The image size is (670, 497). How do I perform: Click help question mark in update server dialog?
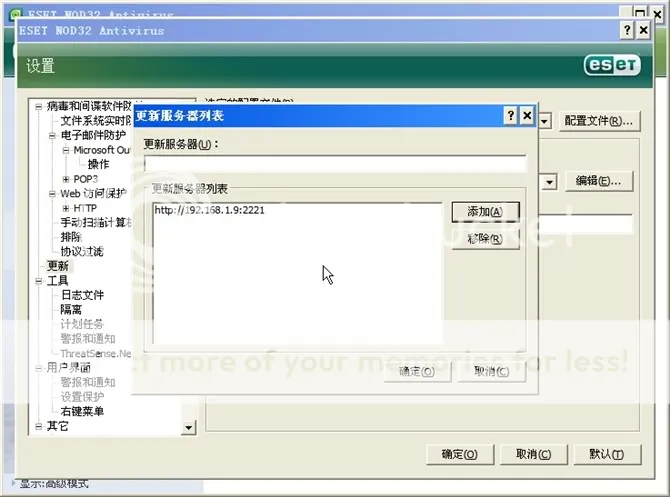tap(510, 115)
